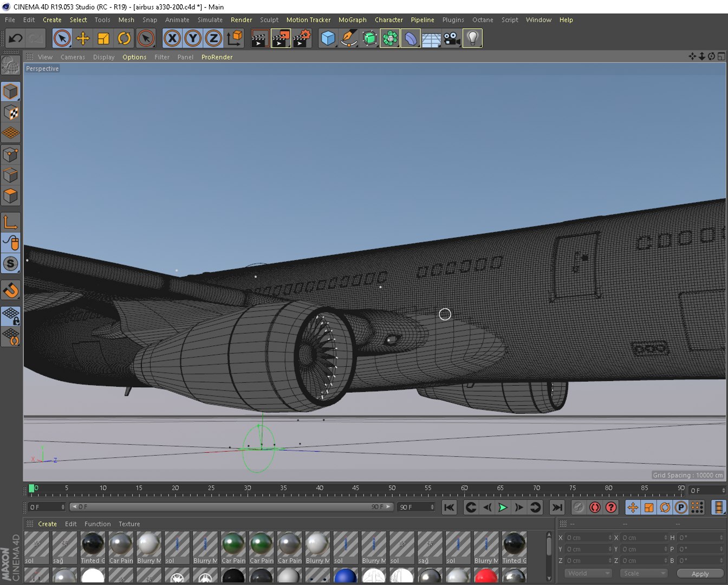
Task: Open the Subdivision Surface generator icon
Action: [x=369, y=38]
